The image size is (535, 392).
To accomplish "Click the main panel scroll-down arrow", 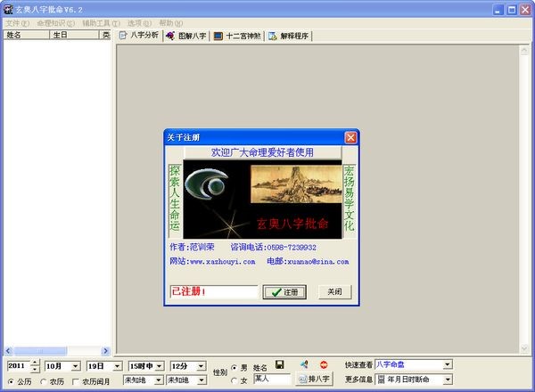I will (524, 348).
